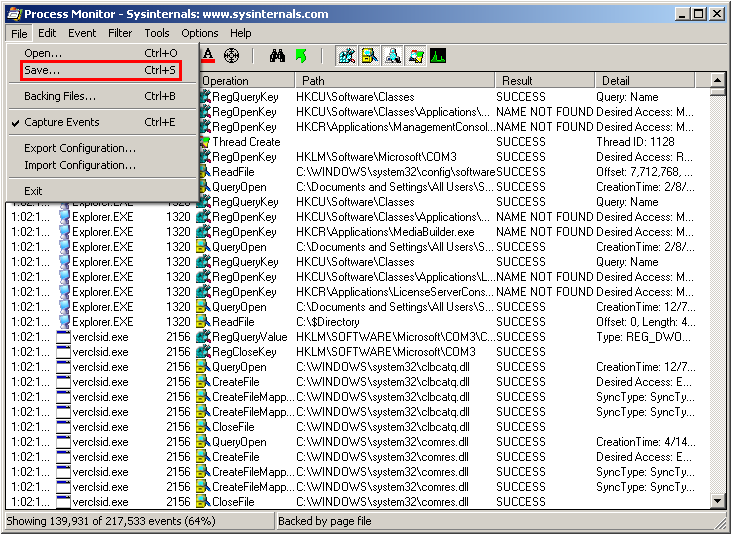Select Open... in the File menu
The image size is (731, 534).
pos(43,53)
